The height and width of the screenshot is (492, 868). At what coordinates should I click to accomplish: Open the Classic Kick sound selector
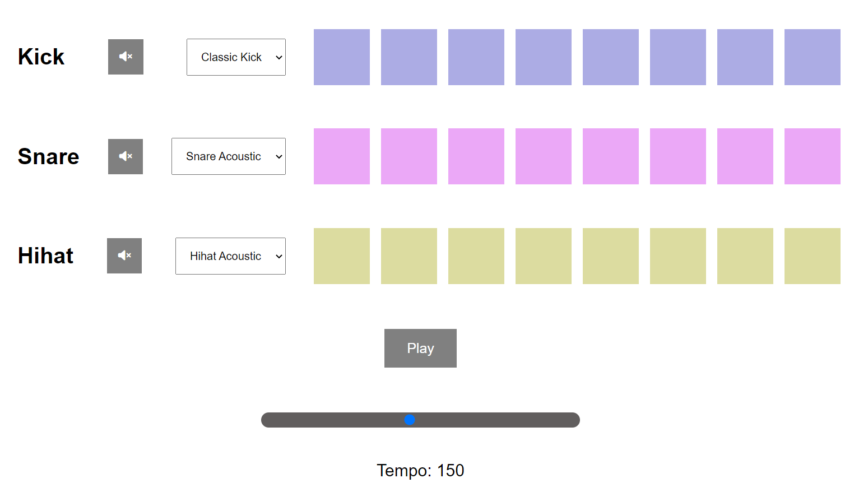click(236, 57)
